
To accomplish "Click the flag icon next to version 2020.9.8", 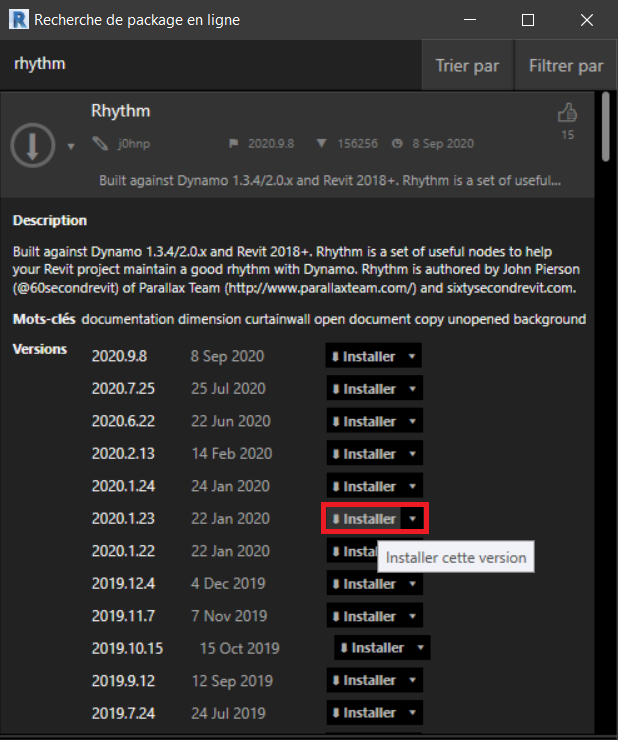I will pos(234,144).
